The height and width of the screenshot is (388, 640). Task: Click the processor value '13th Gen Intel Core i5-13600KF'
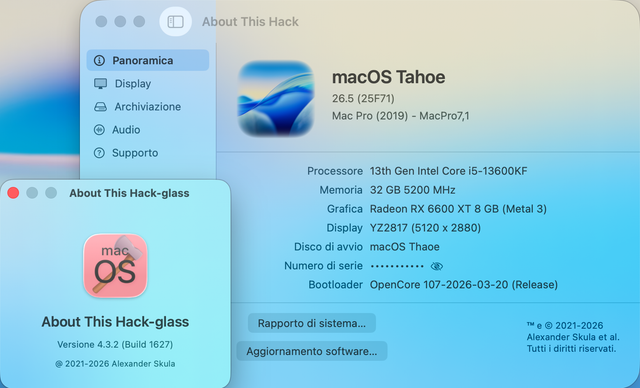(449, 171)
